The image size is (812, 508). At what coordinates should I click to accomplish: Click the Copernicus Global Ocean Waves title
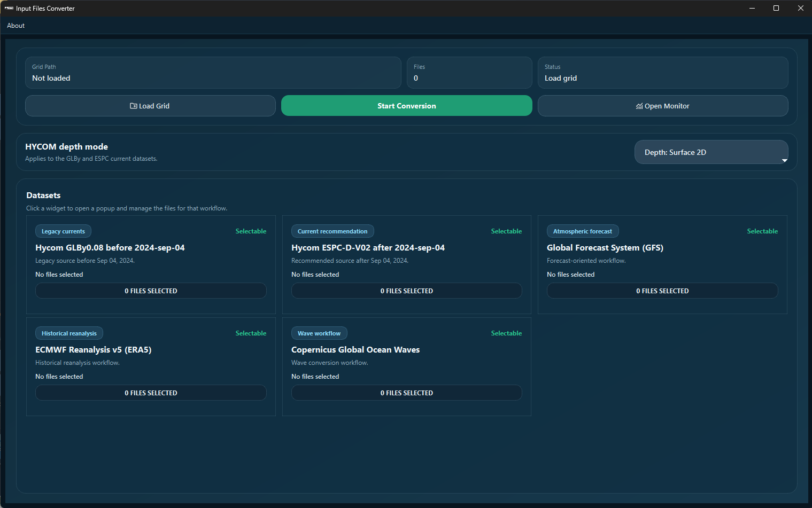click(355, 350)
